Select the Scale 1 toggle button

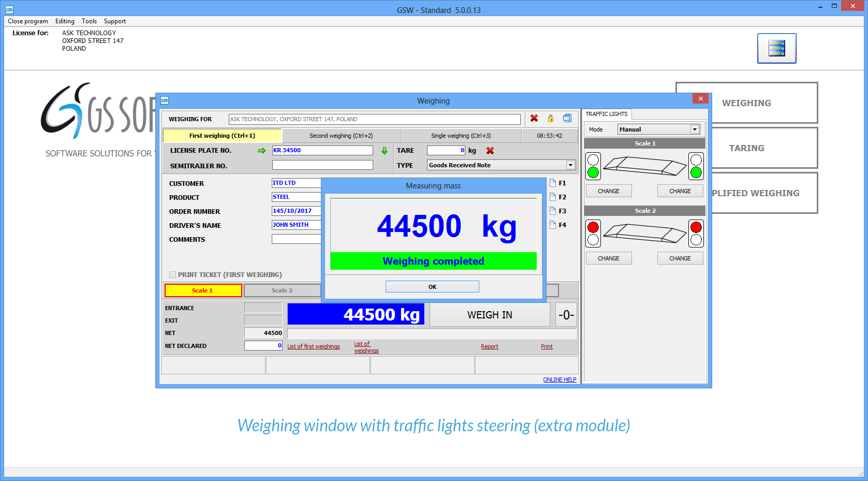point(203,290)
